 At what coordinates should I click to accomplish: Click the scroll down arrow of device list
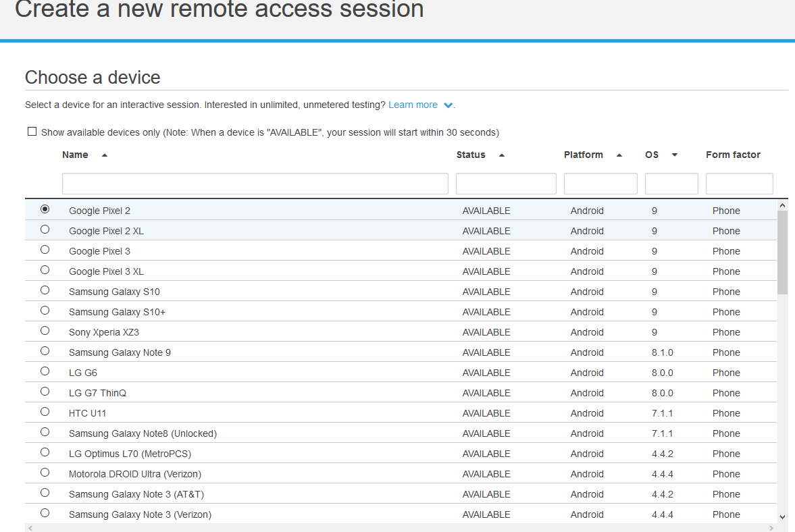pos(782,517)
